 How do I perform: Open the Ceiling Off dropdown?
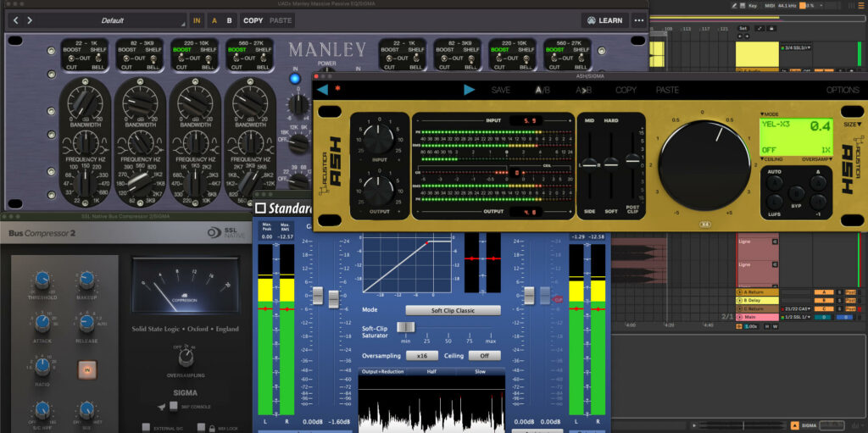tap(484, 356)
